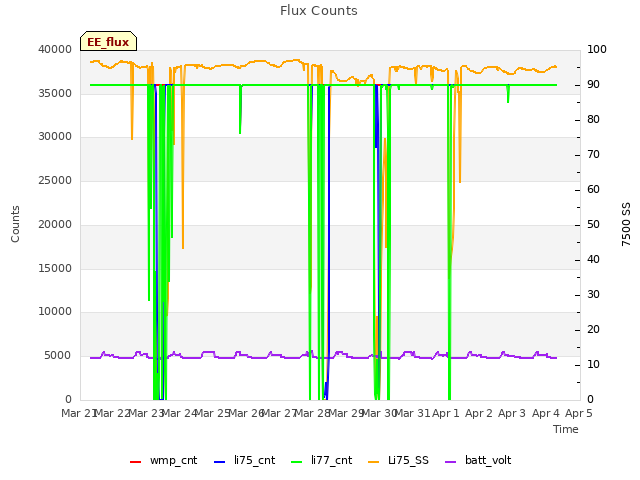
Task: Click the orange Li75_SS legend swatch
Action: click(x=373, y=462)
